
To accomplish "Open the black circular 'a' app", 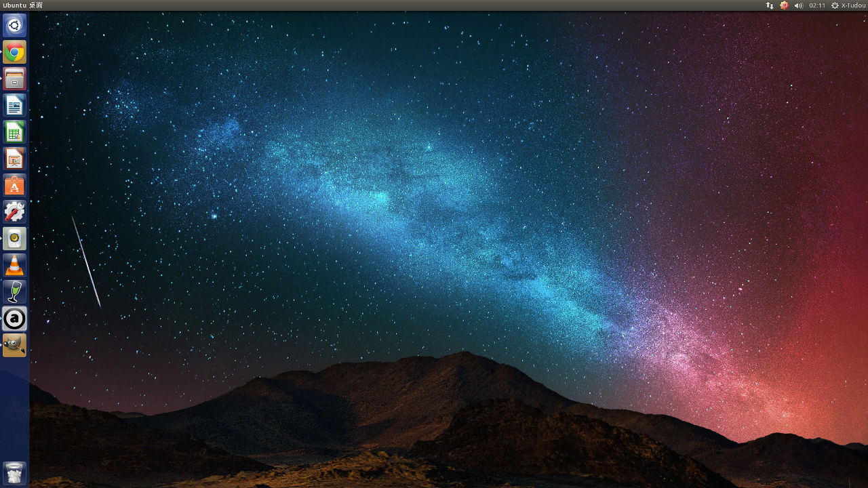I will [x=14, y=319].
